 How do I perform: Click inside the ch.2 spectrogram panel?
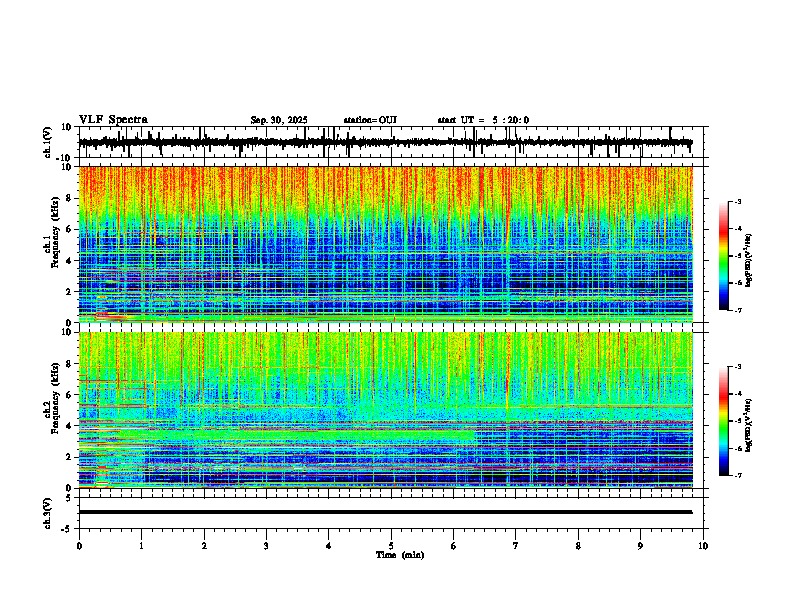385,410
